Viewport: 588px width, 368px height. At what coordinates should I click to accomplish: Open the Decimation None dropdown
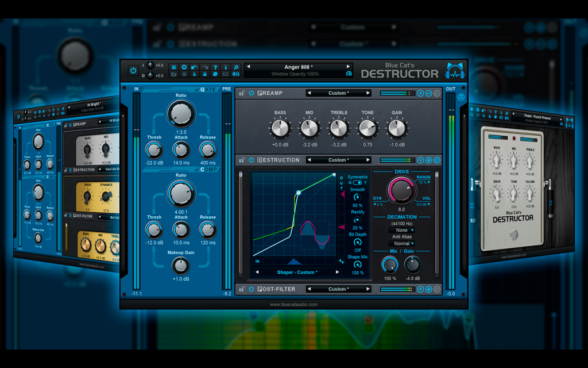[x=401, y=230]
